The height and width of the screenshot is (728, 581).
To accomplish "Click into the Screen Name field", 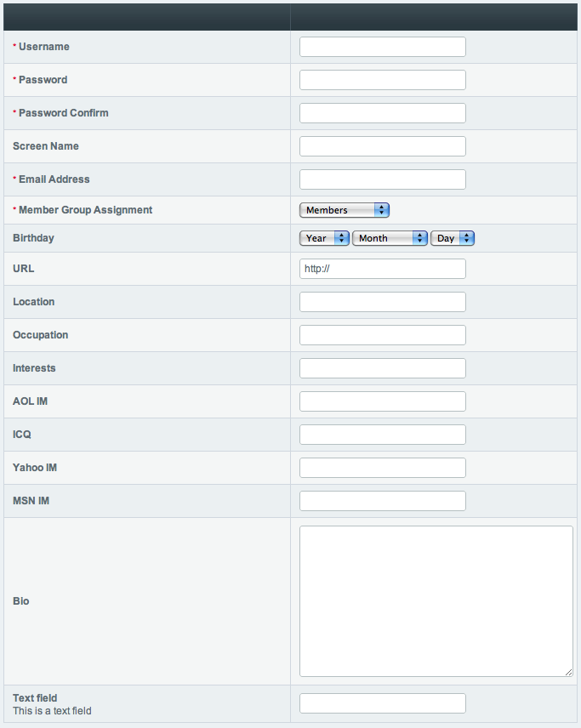I will coord(382,145).
